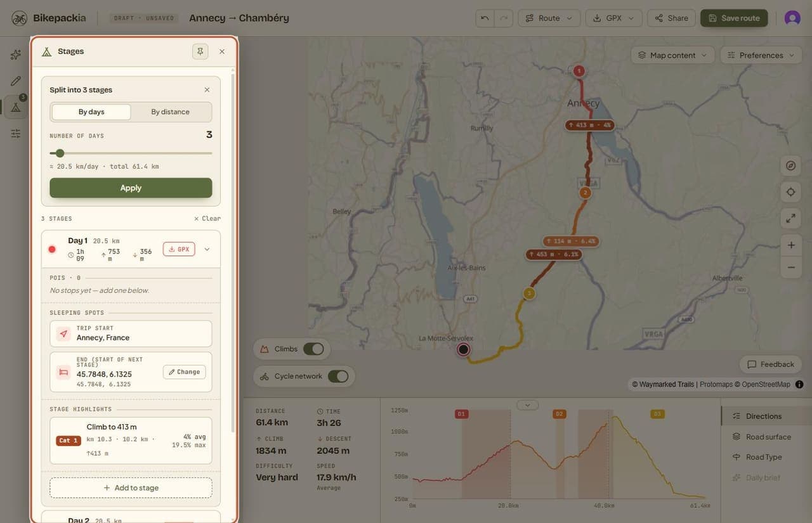Open the Map content dropdown

pos(673,55)
